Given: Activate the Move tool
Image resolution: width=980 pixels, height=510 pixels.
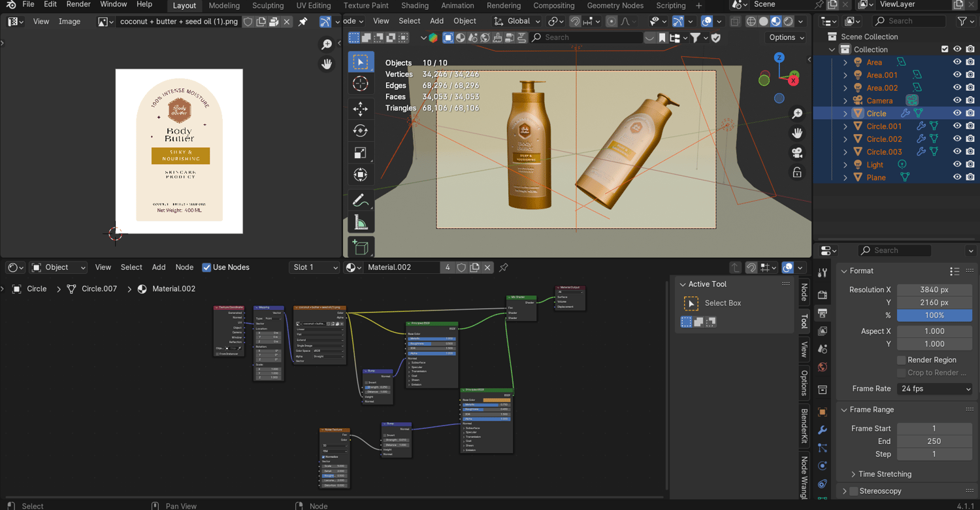Looking at the screenshot, I should click(x=360, y=108).
